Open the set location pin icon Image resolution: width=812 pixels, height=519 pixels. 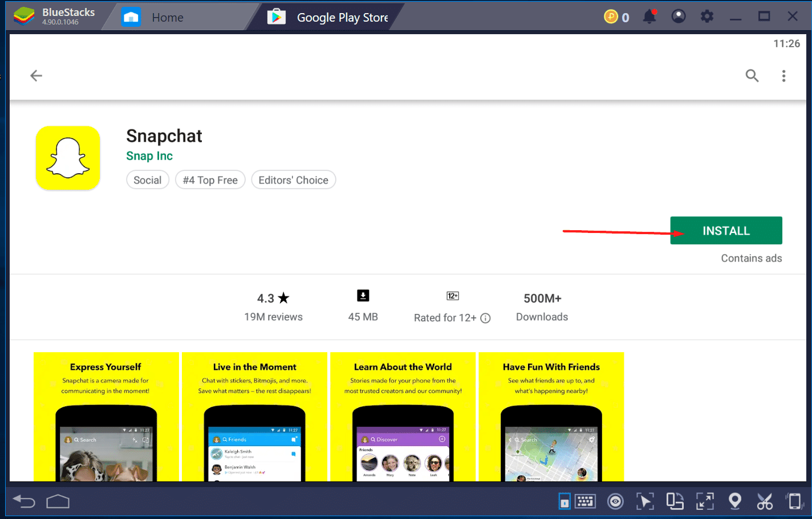click(735, 501)
